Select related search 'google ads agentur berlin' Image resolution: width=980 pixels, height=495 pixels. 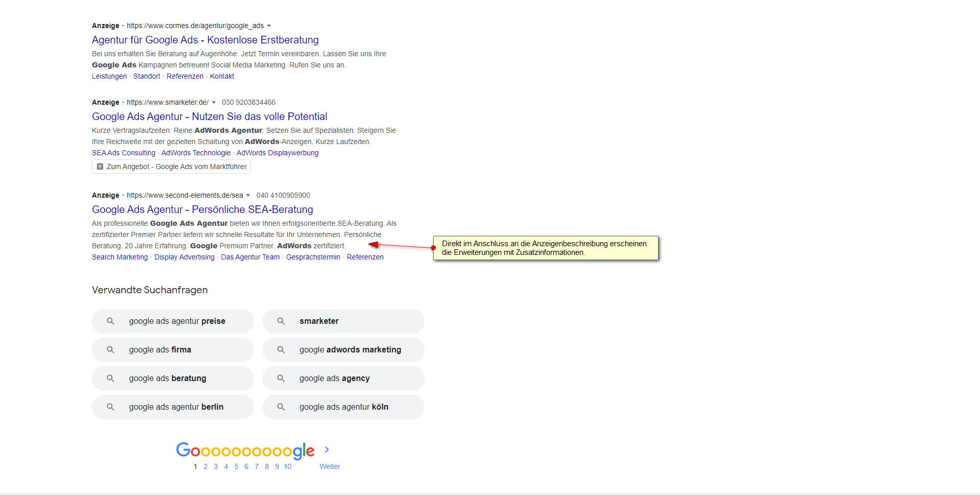click(173, 407)
